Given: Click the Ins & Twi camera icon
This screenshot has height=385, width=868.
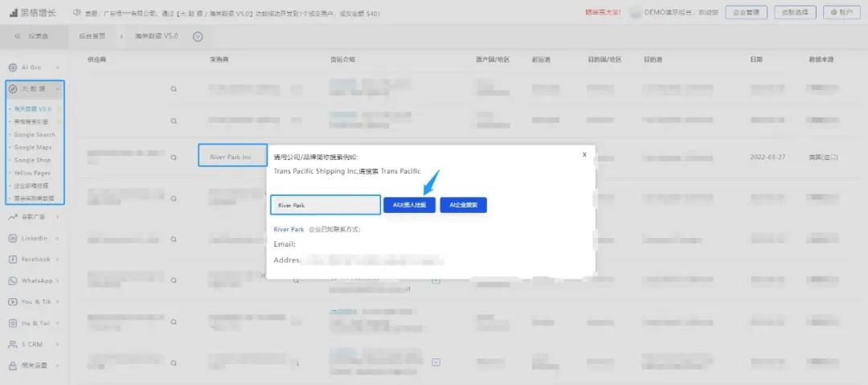Looking at the screenshot, I should 13,323.
